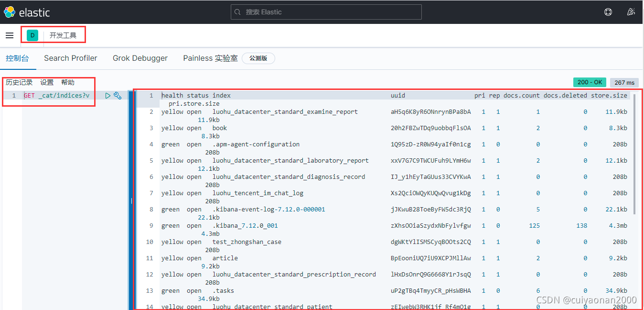Open 帮助 help
644x310 pixels.
pos(68,83)
